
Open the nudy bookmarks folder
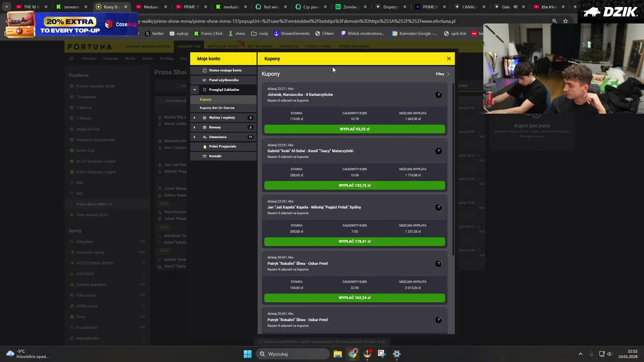(x=260, y=34)
